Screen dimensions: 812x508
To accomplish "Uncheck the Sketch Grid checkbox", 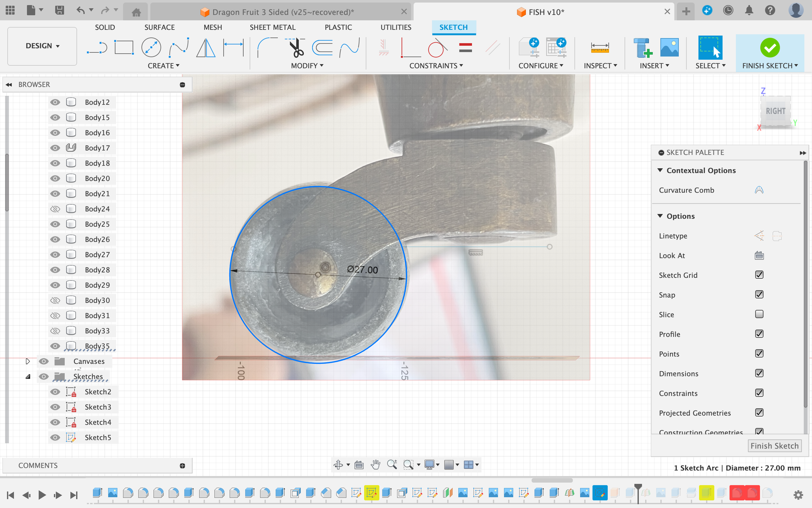I will click(759, 275).
